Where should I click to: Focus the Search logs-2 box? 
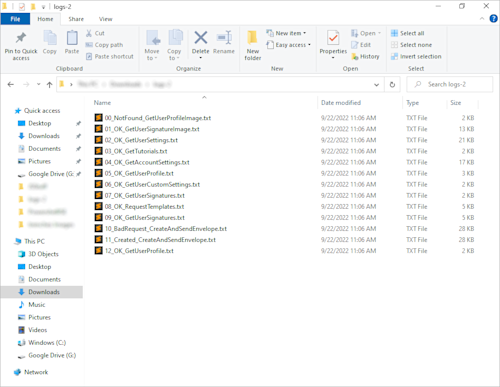point(449,85)
